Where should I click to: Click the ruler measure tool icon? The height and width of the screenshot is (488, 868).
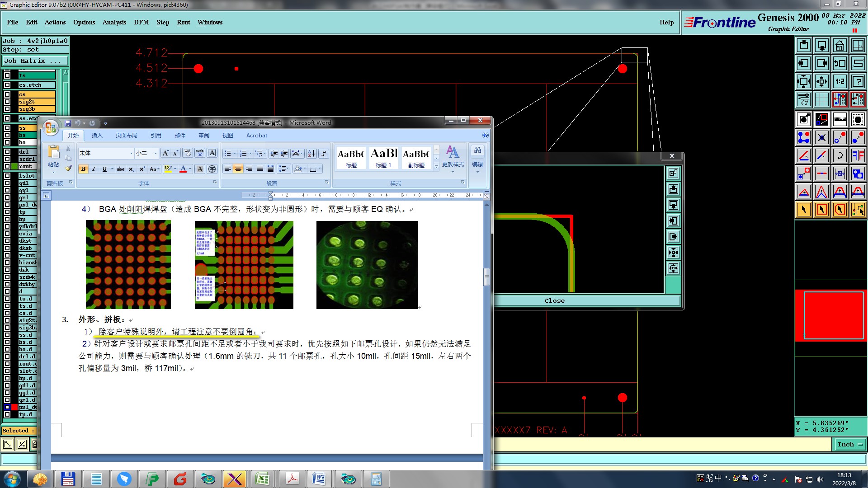point(840,119)
